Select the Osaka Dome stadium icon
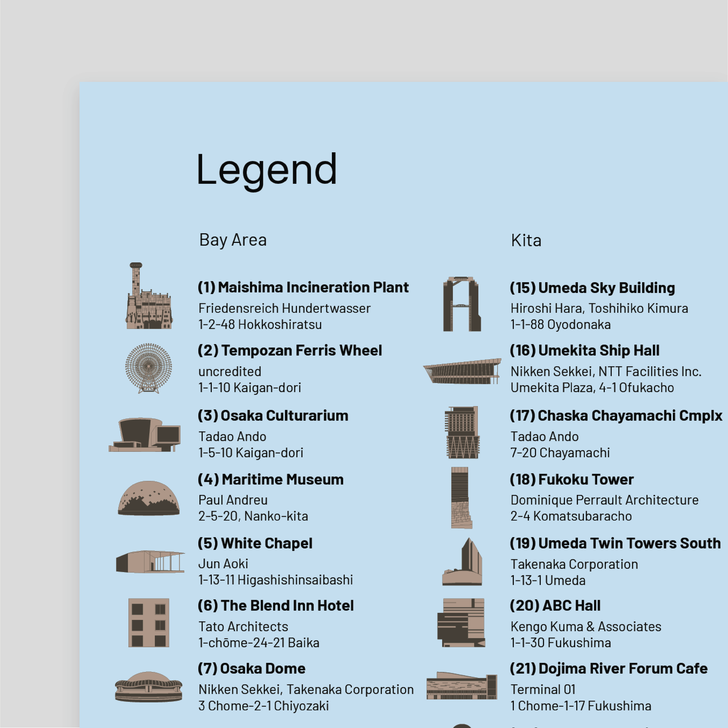Viewport: 728px width, 728px height. pyautogui.click(x=149, y=686)
